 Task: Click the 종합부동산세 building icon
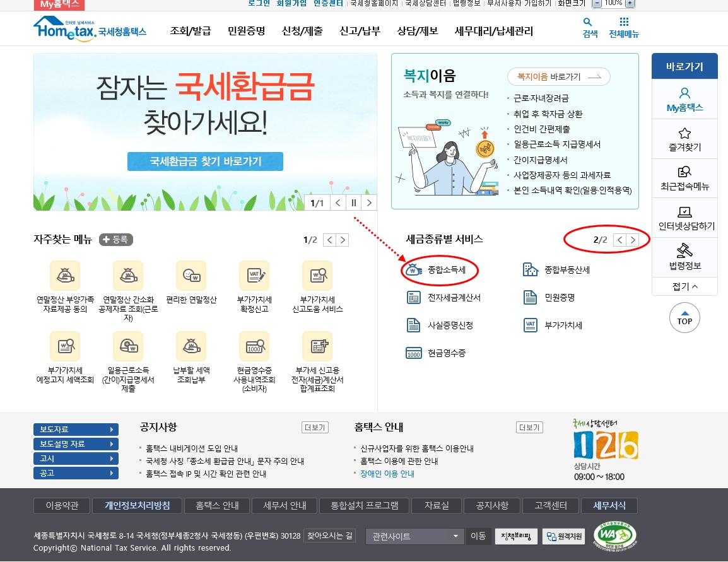click(530, 269)
